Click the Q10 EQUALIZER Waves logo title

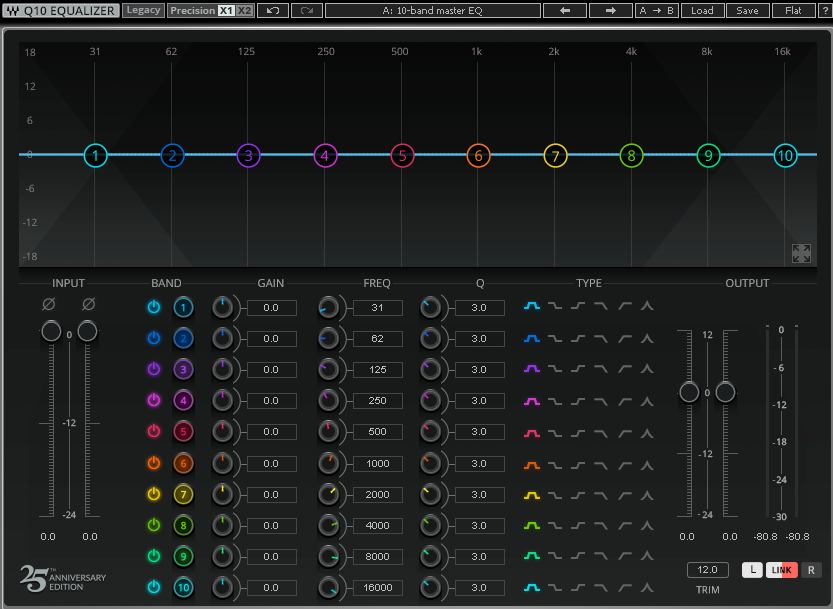point(61,11)
